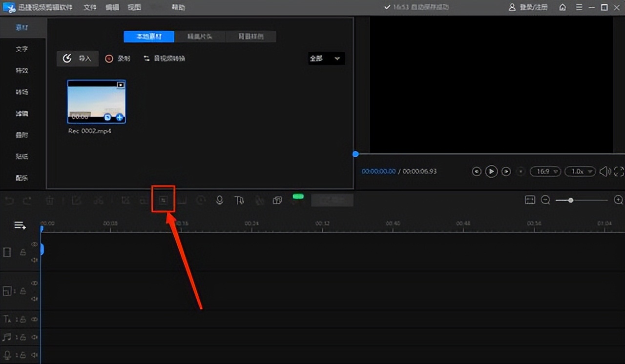625x364 pixels.
Task: Toggle visibility eye on main video track
Action: [x=35, y=244]
